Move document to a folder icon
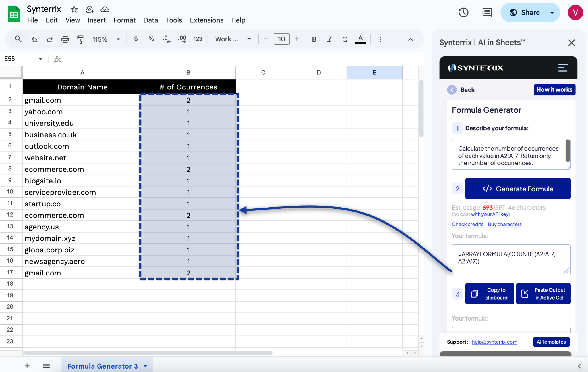 (x=90, y=9)
